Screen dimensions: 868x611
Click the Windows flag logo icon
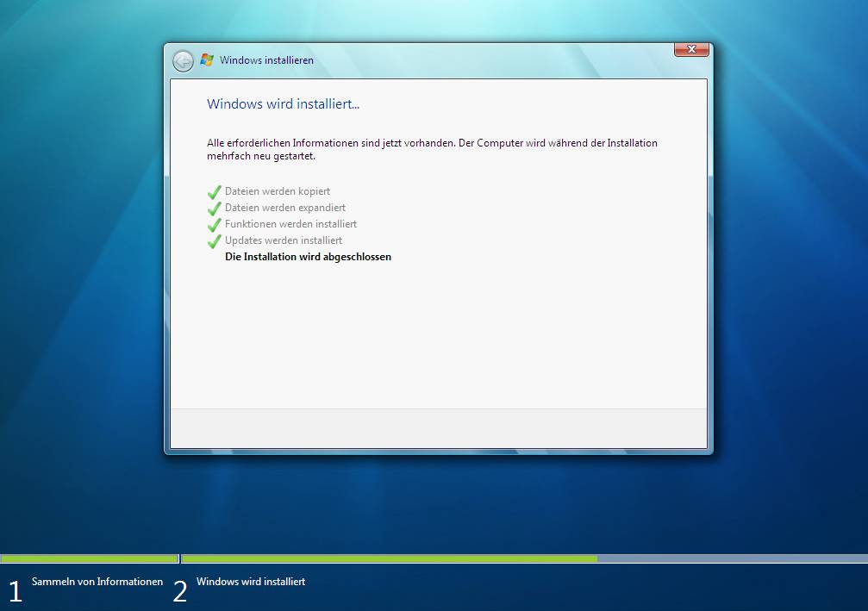pyautogui.click(x=207, y=59)
